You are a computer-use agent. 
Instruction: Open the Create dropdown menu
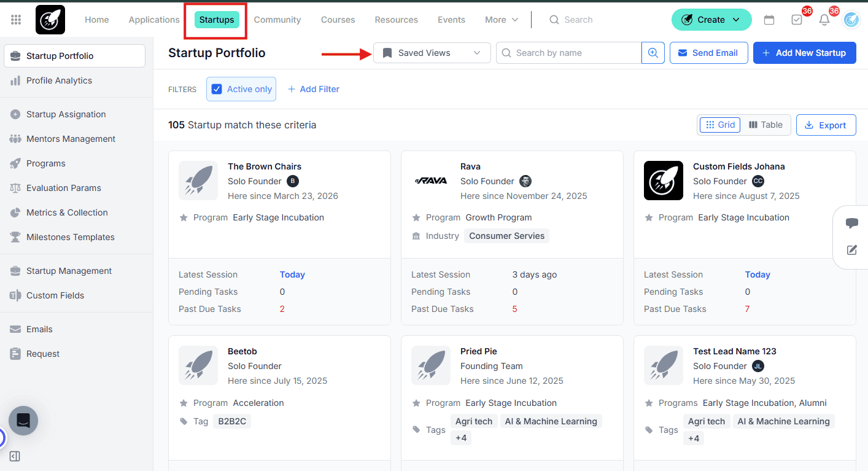711,20
